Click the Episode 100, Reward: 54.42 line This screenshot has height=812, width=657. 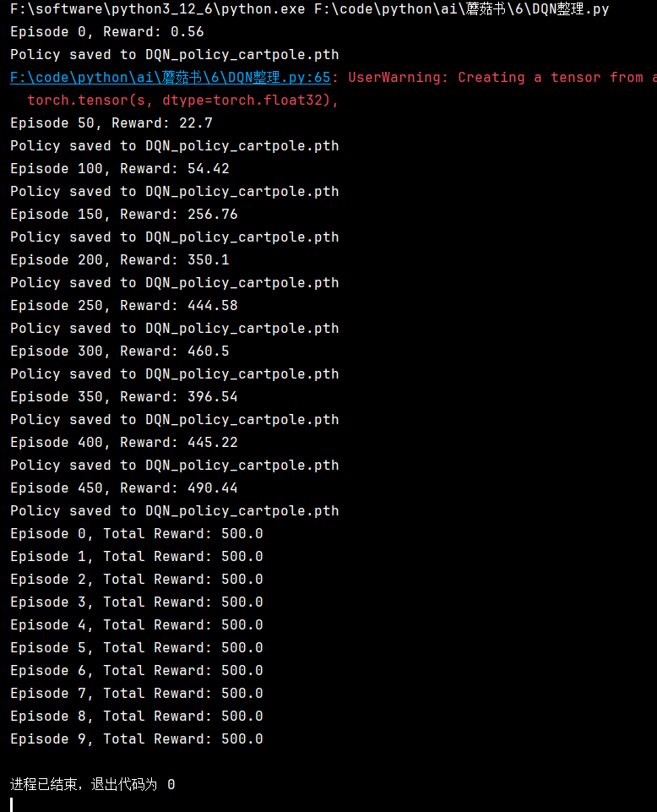[120, 169]
